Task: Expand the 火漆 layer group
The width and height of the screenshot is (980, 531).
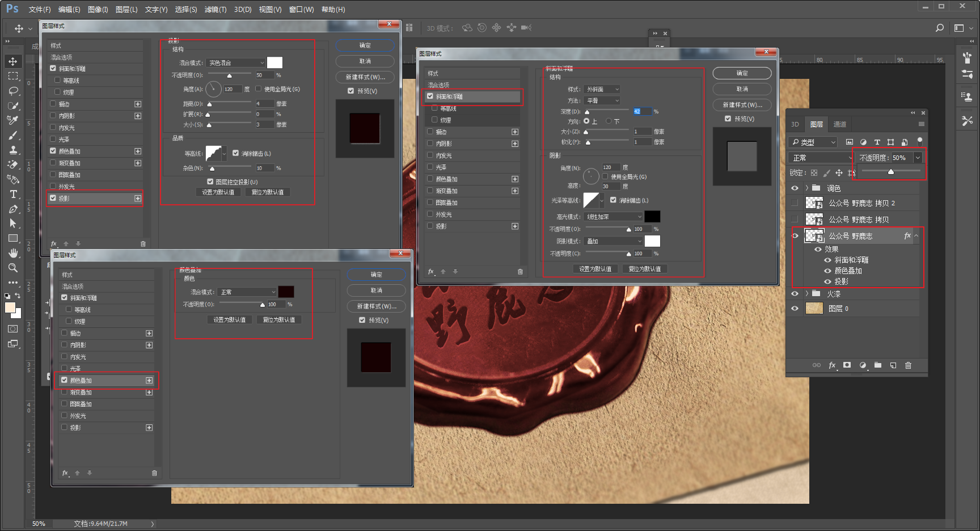Action: click(x=806, y=294)
